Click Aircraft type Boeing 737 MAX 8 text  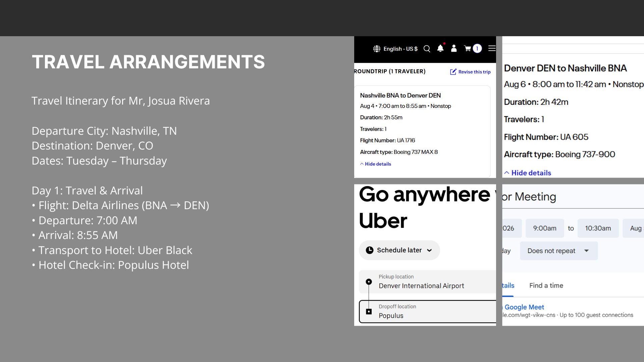[399, 152]
